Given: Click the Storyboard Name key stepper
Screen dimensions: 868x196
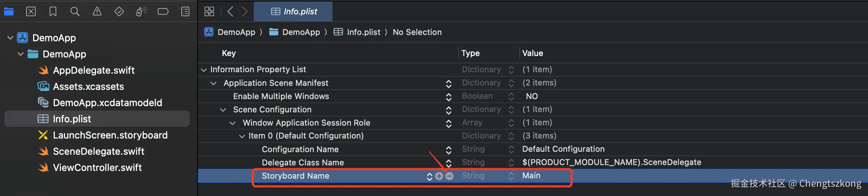Looking at the screenshot, I should point(429,176).
